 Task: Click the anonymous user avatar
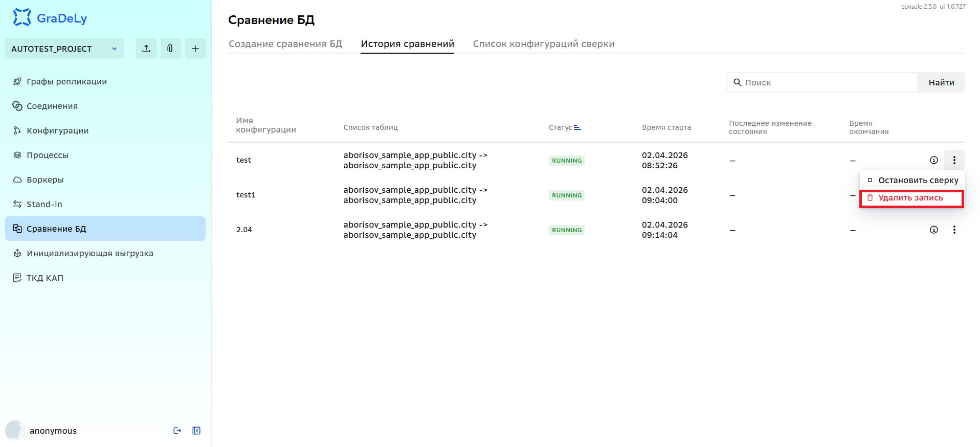tap(15, 431)
